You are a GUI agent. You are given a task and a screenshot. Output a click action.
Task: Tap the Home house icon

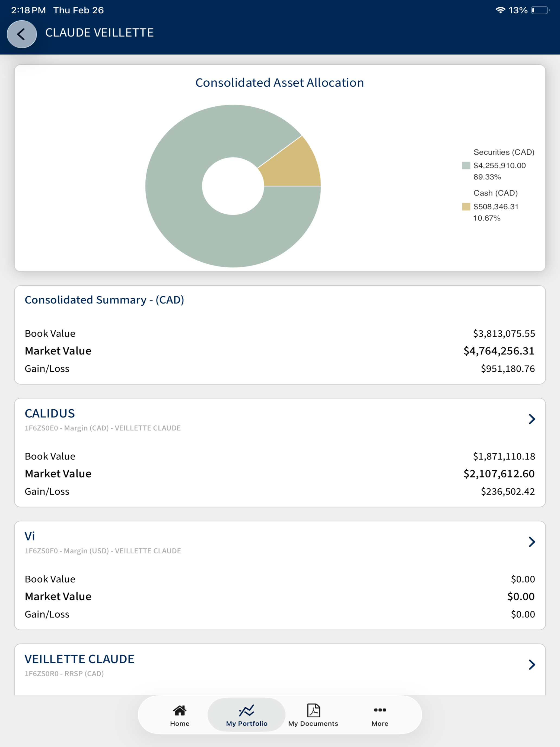[180, 711]
